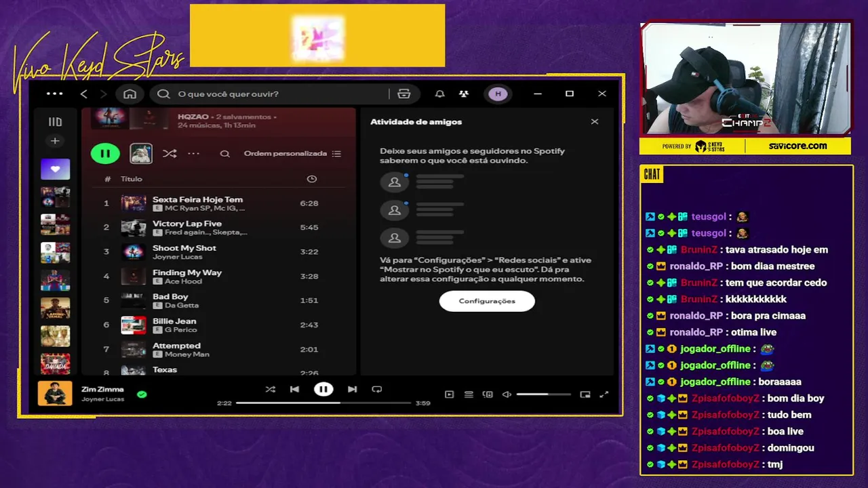This screenshot has height=488, width=868.
Task: Open artist link 'Joyner Lucas' under Shoot My Shot
Action: click(177, 257)
